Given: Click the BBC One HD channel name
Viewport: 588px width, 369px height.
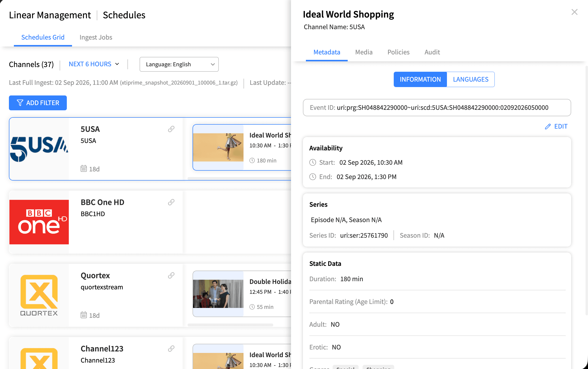Looking at the screenshot, I should coord(102,202).
